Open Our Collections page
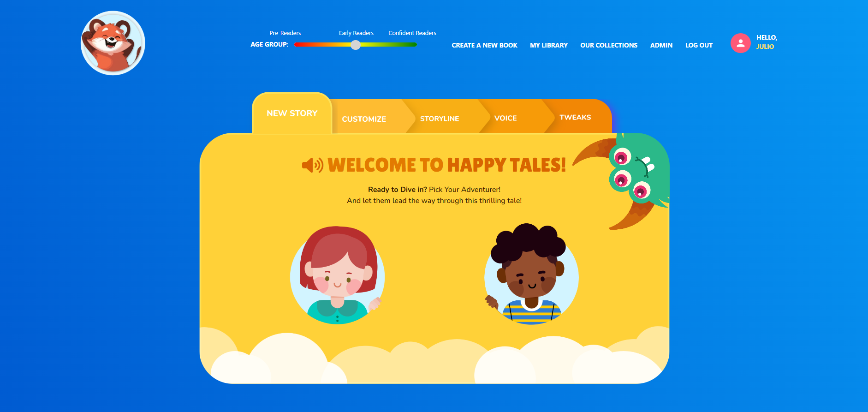The height and width of the screenshot is (412, 868). pyautogui.click(x=609, y=45)
